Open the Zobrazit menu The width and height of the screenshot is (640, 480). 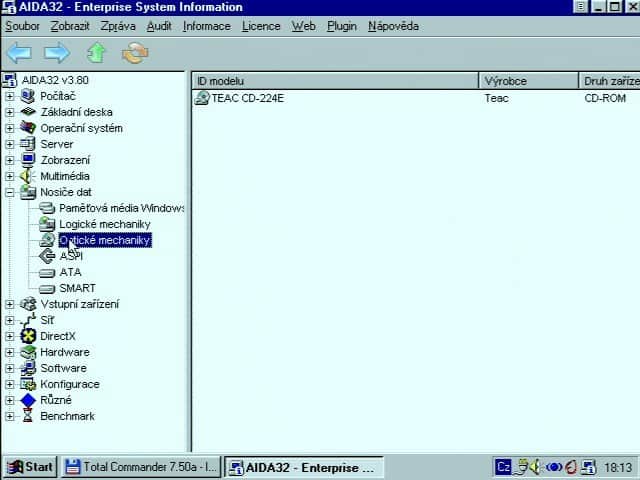(70, 26)
